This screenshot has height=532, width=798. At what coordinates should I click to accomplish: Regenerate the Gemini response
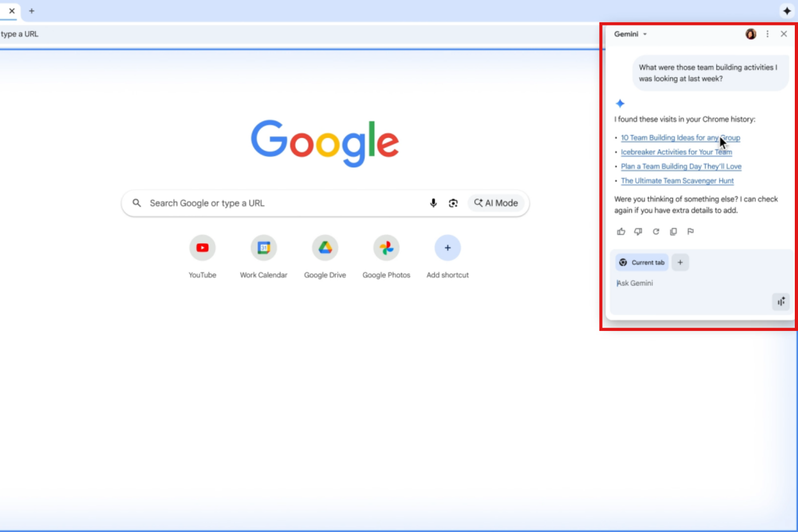(656, 231)
